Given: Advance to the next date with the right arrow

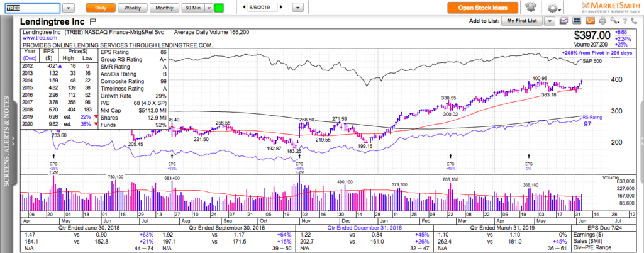Looking at the screenshot, I should pyautogui.click(x=281, y=8).
